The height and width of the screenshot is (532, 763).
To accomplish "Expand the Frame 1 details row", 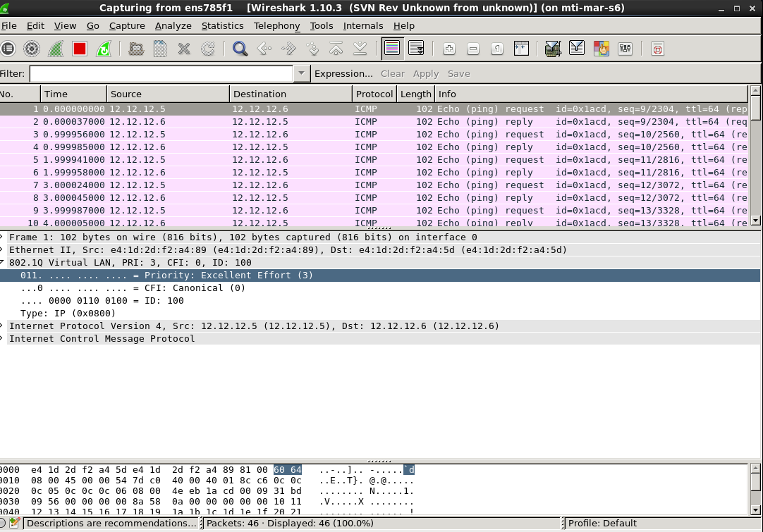I will [x=2, y=237].
